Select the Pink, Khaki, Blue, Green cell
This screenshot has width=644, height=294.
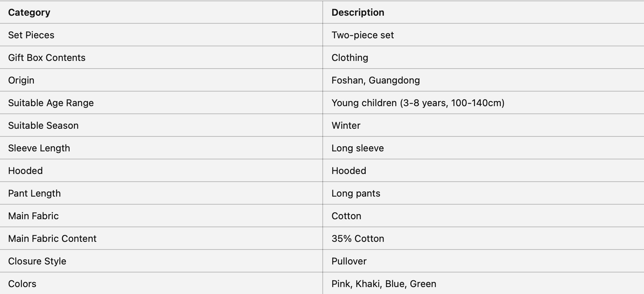384,284
